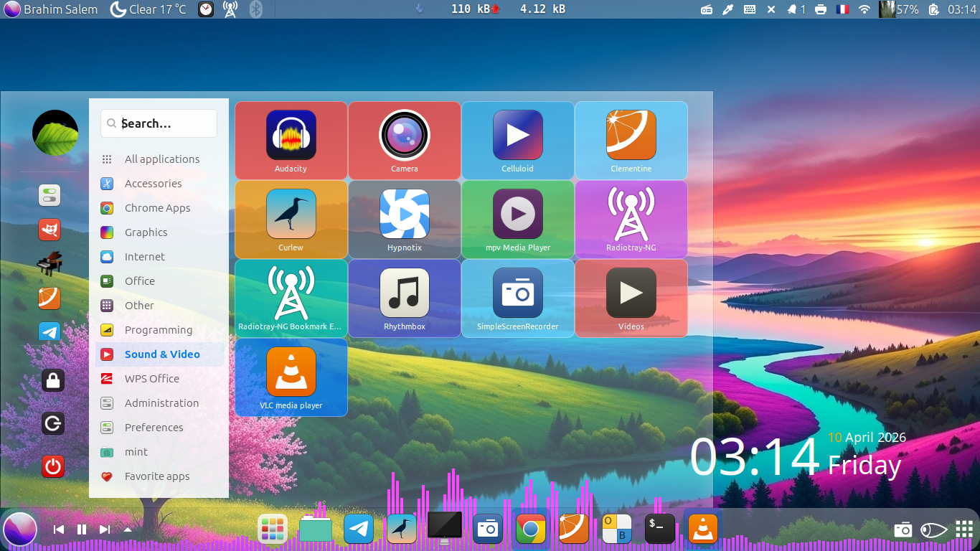Open the dots grid at panel right
This screenshot has width=980, height=551.
pyautogui.click(x=964, y=529)
